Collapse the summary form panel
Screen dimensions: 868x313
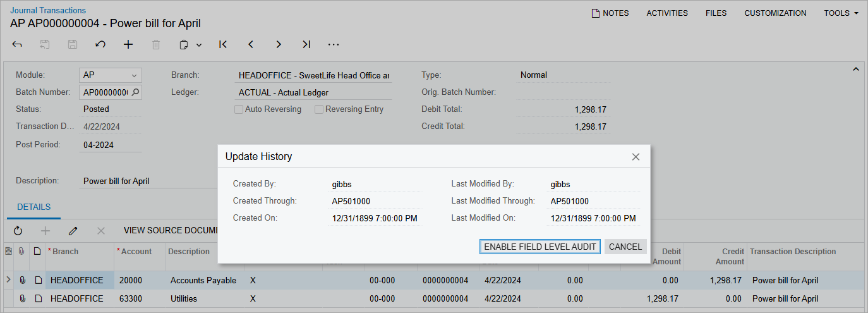856,69
